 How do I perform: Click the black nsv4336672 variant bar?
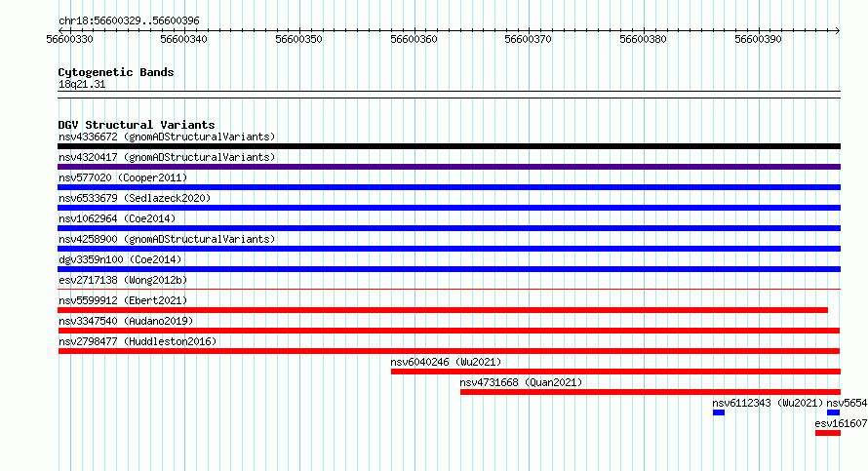click(449, 146)
